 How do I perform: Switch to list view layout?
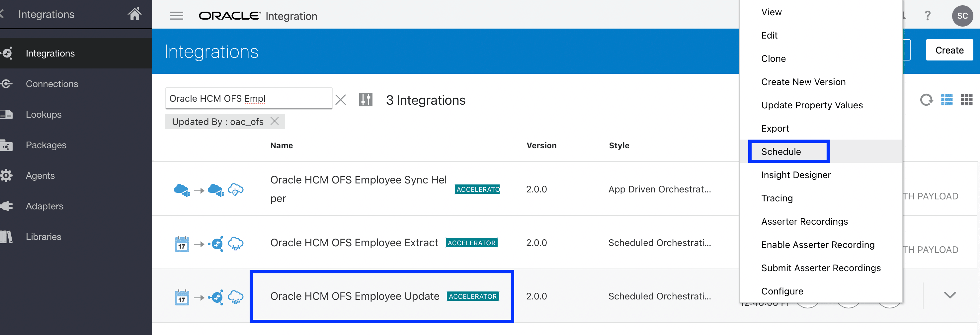946,100
